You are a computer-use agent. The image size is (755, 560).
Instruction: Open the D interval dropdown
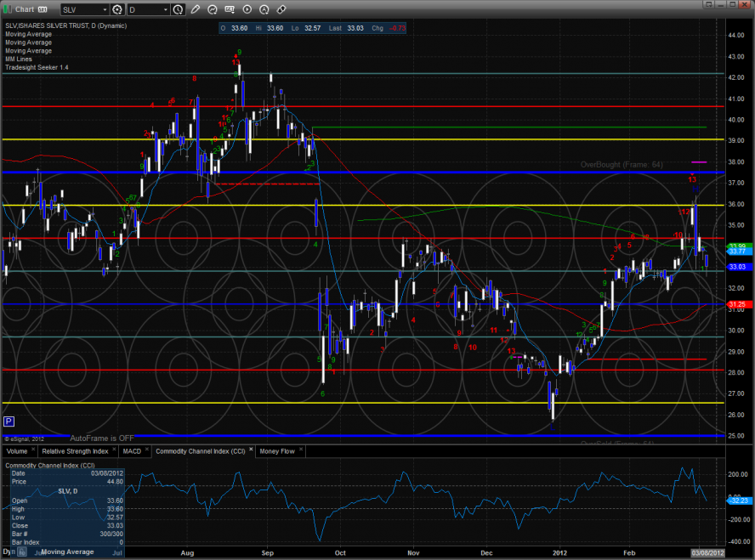[163, 10]
